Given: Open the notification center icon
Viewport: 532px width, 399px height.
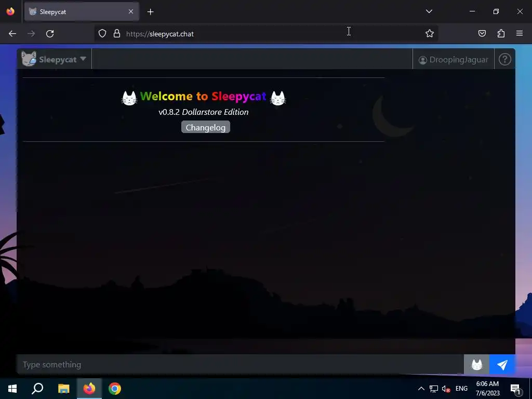Looking at the screenshot, I should 516,389.
